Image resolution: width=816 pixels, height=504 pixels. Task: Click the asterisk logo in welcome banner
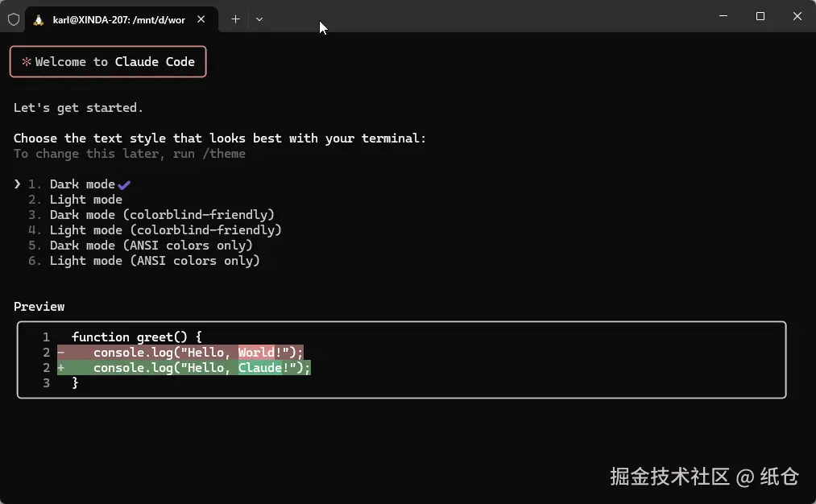(x=27, y=62)
